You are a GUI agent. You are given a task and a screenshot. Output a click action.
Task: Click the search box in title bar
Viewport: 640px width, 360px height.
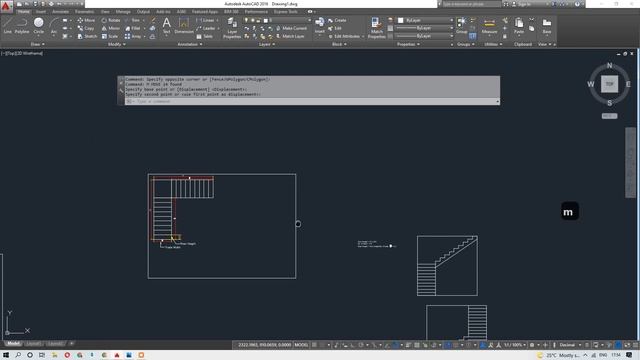471,4
